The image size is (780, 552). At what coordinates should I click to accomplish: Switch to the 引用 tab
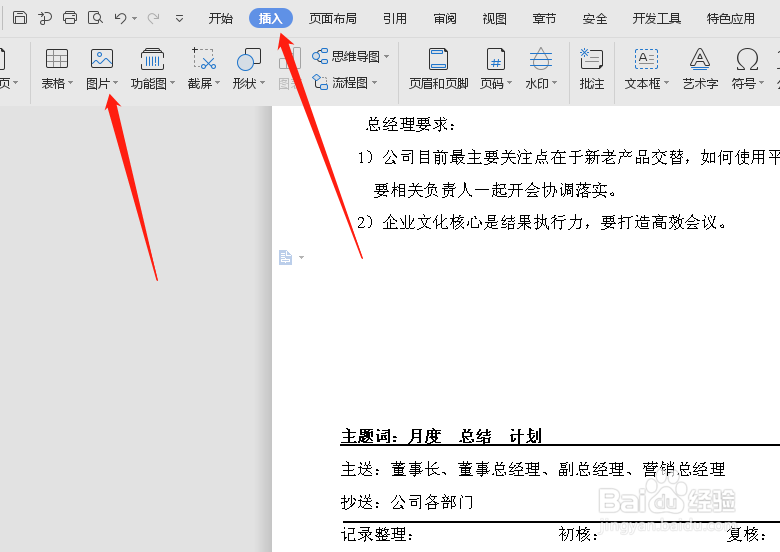click(x=395, y=18)
